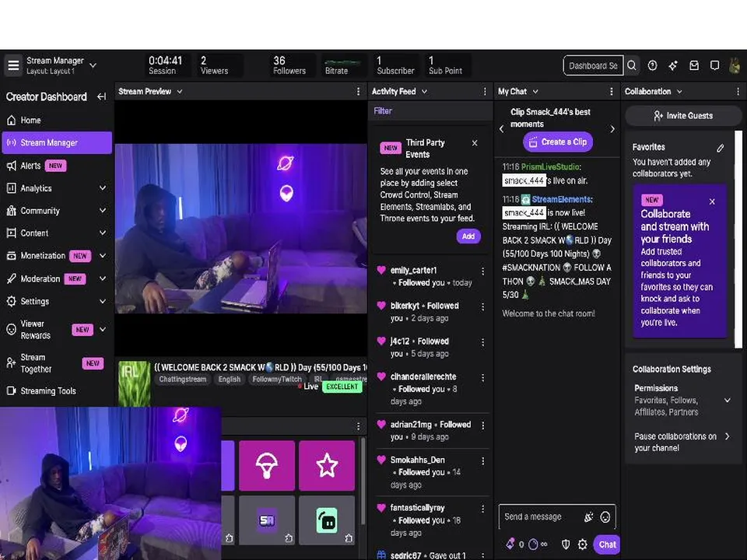The height and width of the screenshot is (560, 747).
Task: Click the StreamElements username in chat
Action: (x=562, y=200)
